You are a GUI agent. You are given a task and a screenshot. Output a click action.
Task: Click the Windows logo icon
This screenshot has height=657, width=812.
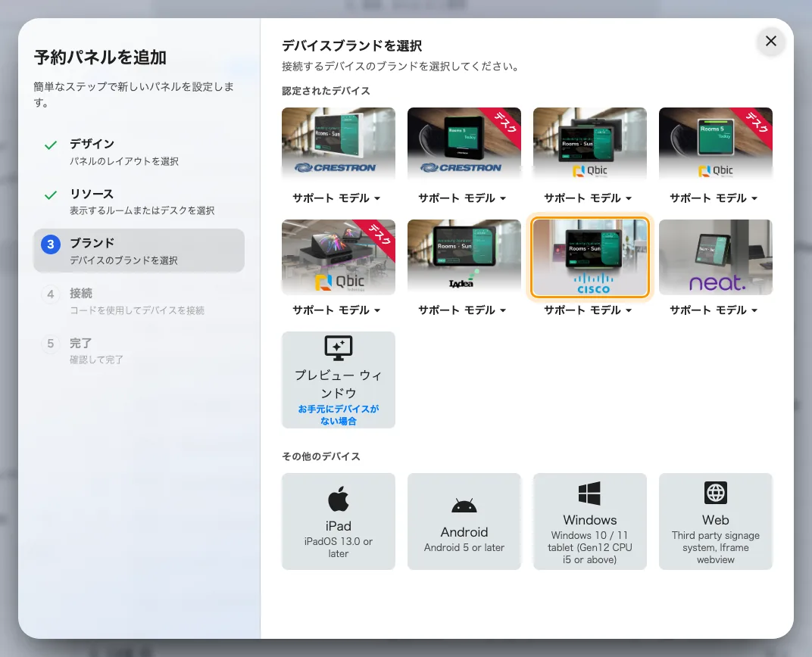[589, 493]
